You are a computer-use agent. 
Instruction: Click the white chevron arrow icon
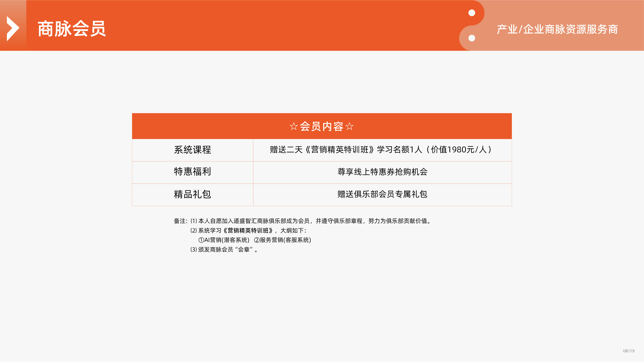coord(13,28)
